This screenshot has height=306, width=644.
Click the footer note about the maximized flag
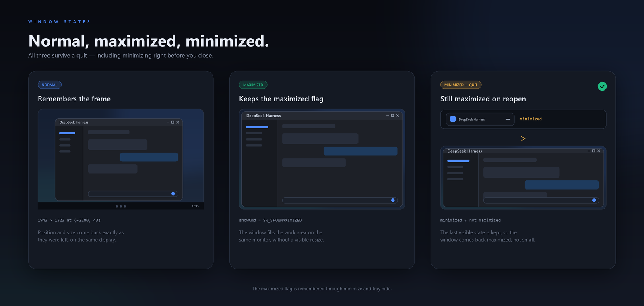point(322,289)
